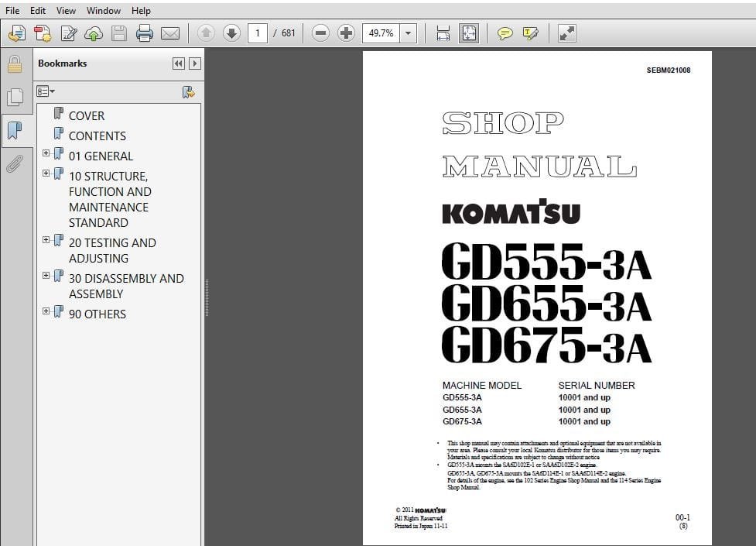This screenshot has width=756, height=546.
Task: Click the SEBM021008 document code
Action: point(669,70)
